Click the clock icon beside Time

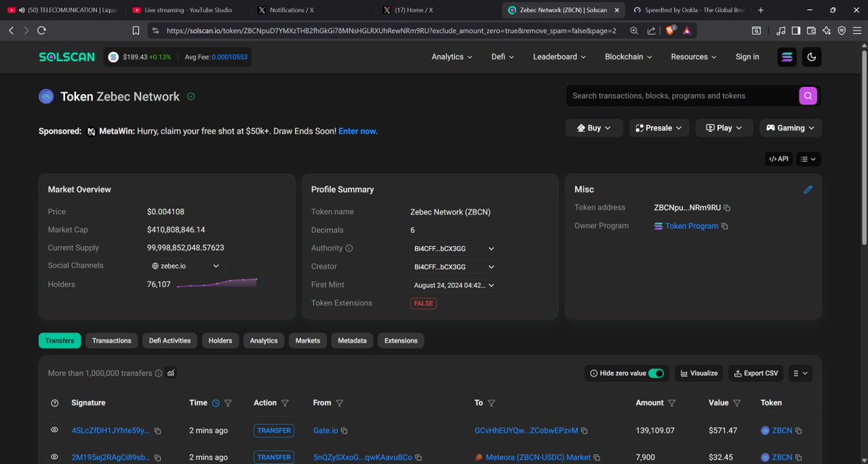(x=215, y=403)
